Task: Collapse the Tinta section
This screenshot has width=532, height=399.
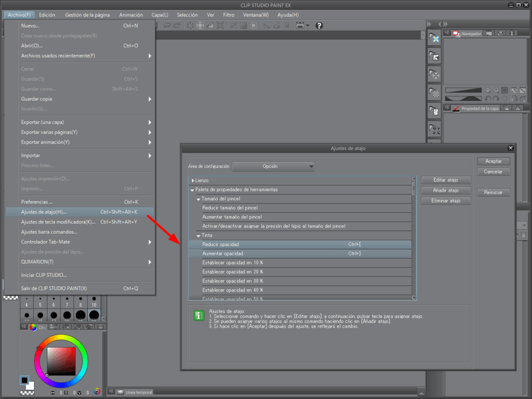Action: (198, 236)
